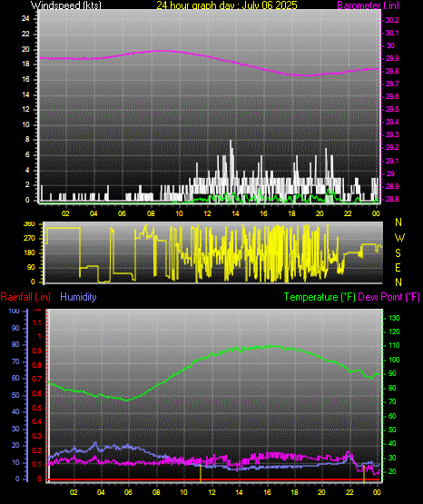Click value 6 on the windspeed axis
This screenshot has height=504, width=423.
point(27,155)
